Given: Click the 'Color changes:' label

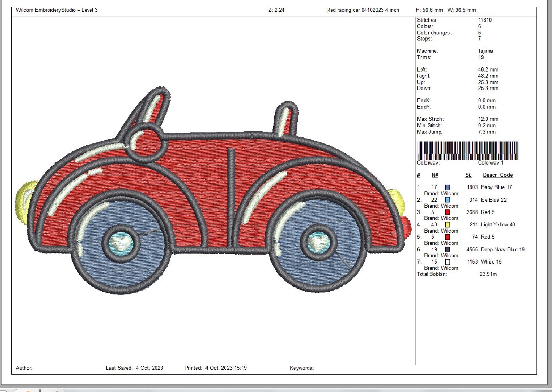Looking at the screenshot, I should pyautogui.click(x=435, y=33).
